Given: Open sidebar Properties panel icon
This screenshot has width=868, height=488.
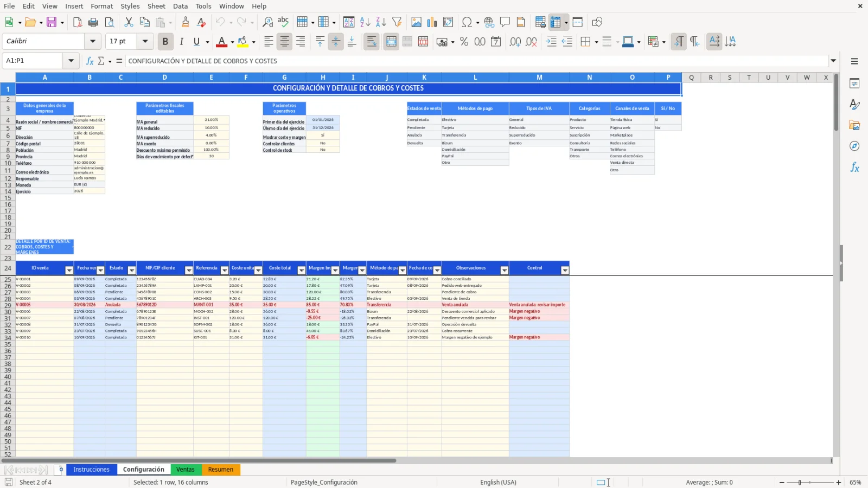Looking at the screenshot, I should (854, 84).
